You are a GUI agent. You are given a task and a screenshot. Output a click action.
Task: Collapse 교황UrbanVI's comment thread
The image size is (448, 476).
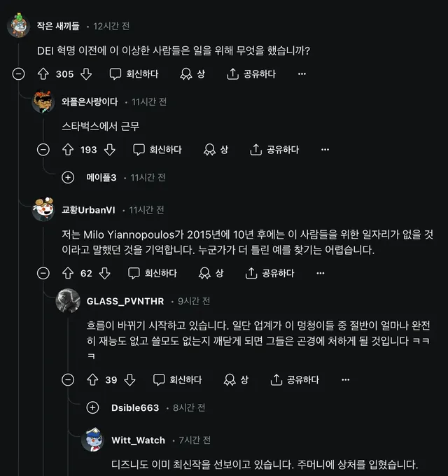[x=43, y=273]
